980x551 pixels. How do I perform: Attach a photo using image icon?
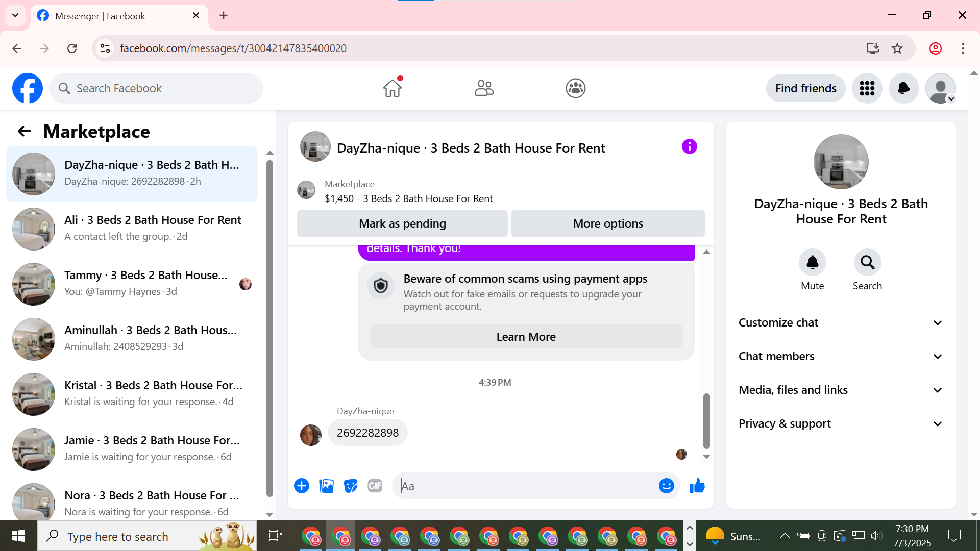pyautogui.click(x=326, y=486)
